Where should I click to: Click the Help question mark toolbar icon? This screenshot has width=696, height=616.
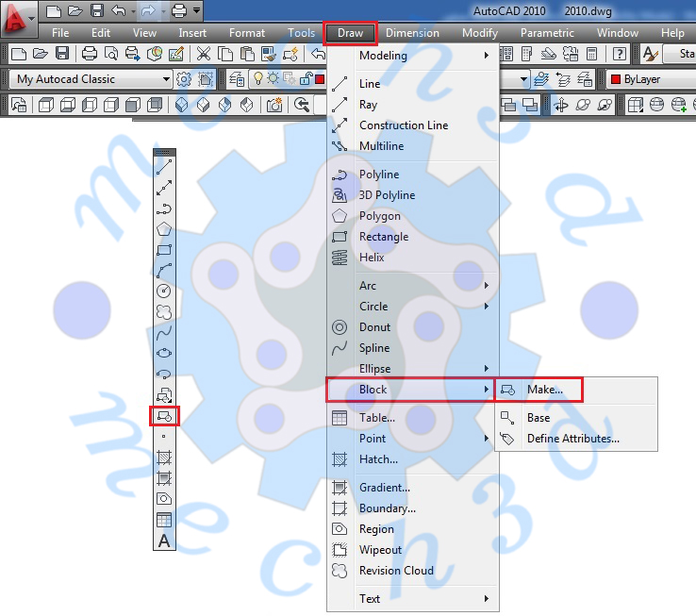coord(621,54)
